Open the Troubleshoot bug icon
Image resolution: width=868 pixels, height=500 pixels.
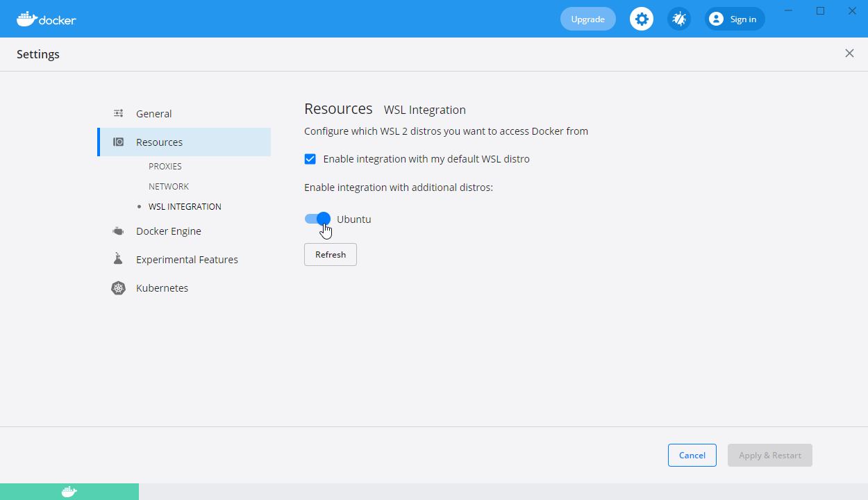pyautogui.click(x=678, y=19)
